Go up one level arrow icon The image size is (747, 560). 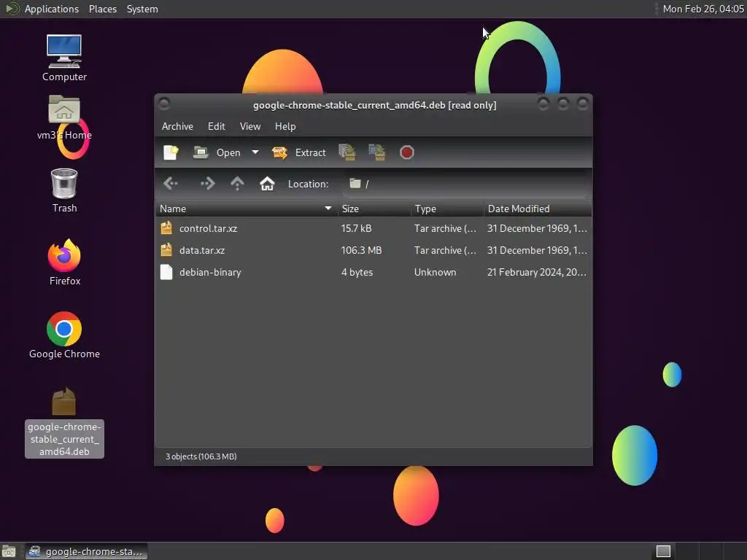point(237,183)
